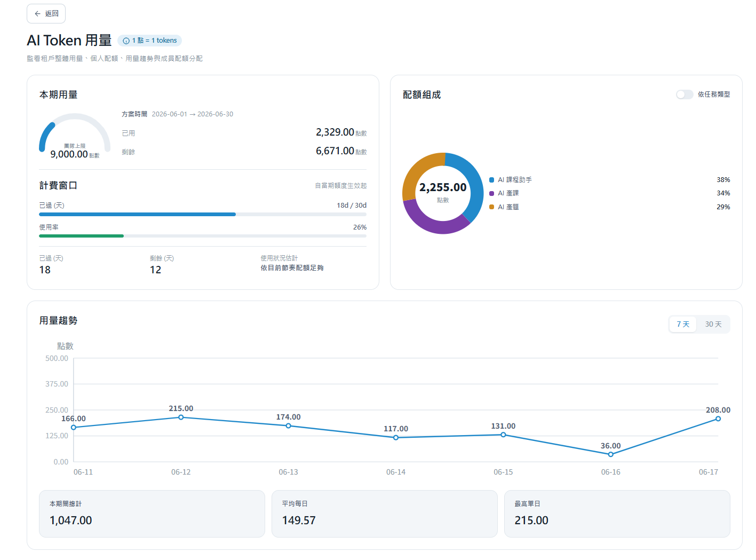Click the info icon beside 1 點 = 1 tokens

(126, 41)
